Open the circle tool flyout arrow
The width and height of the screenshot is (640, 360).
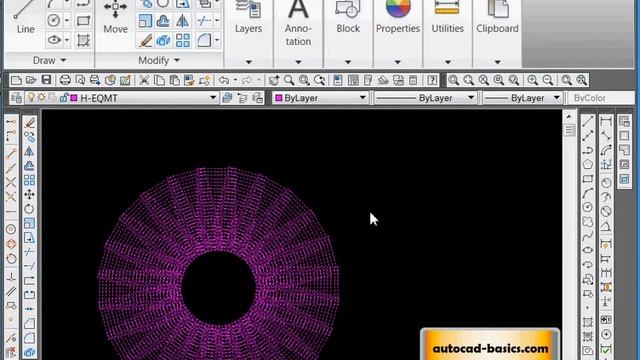coord(67,20)
